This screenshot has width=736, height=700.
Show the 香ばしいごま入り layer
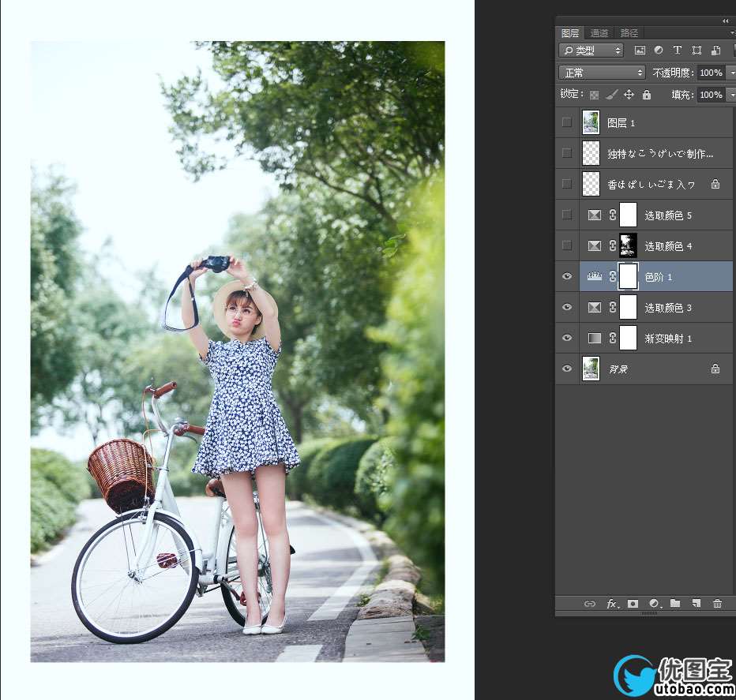[x=566, y=184]
